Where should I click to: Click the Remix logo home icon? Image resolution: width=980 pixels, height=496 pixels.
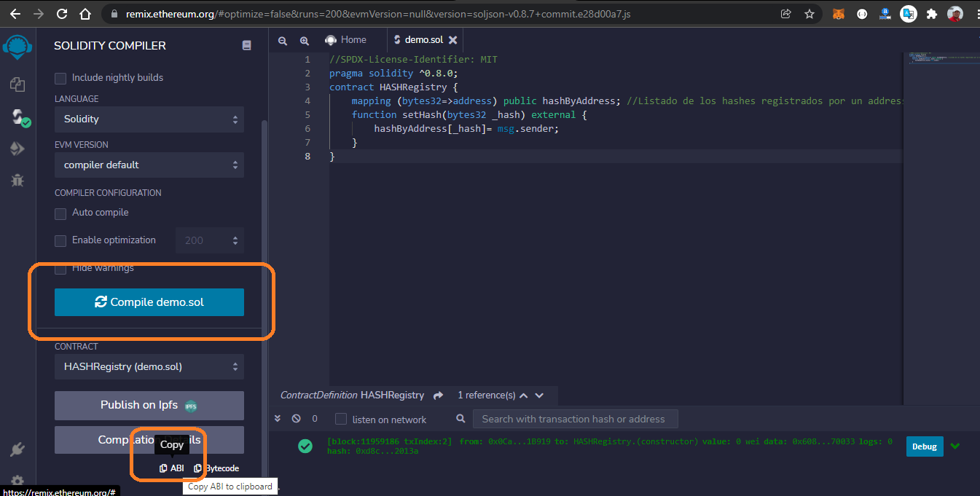tap(17, 47)
